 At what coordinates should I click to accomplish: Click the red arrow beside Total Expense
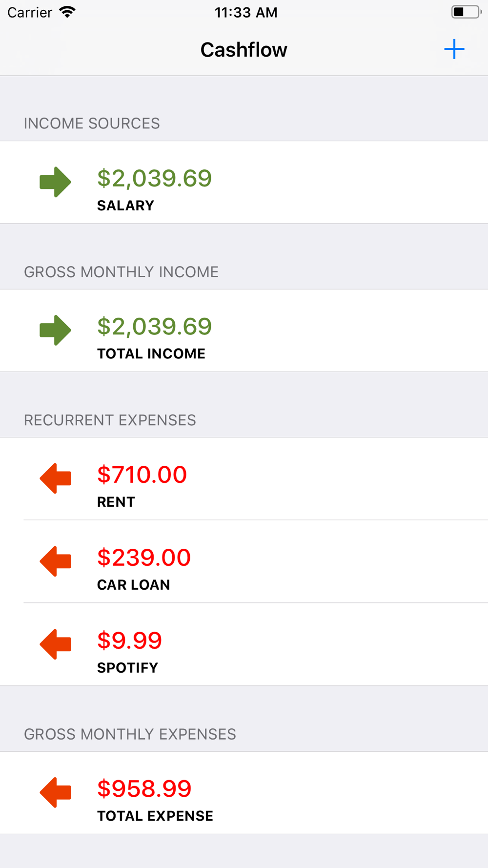tap(55, 792)
